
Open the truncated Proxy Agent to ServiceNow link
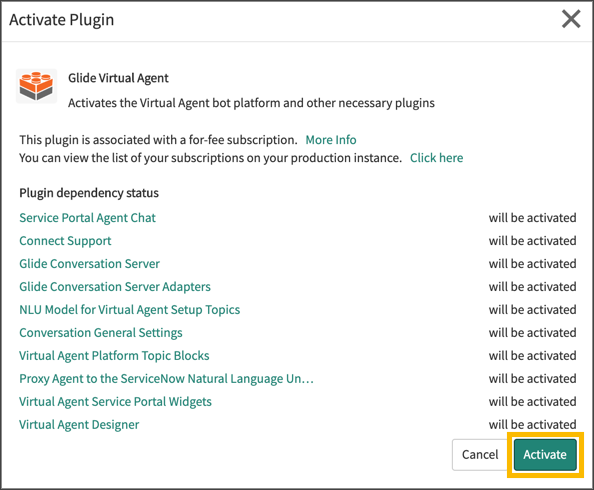click(166, 379)
